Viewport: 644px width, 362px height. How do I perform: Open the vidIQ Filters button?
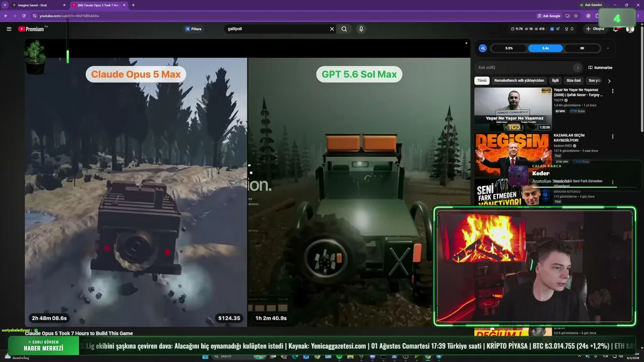pos(193,29)
